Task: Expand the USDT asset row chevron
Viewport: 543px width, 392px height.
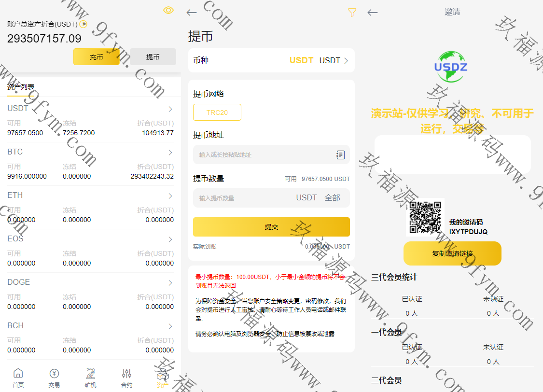Action: (170, 109)
